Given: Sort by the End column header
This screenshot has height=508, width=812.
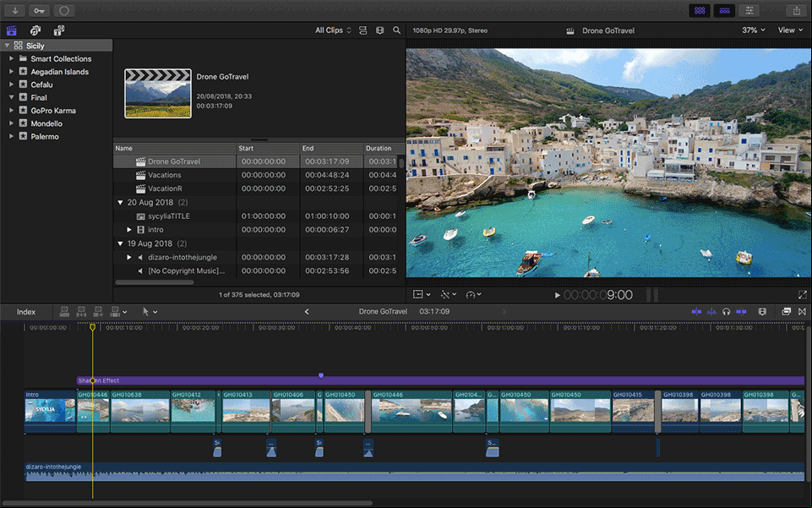Looking at the screenshot, I should (x=331, y=148).
